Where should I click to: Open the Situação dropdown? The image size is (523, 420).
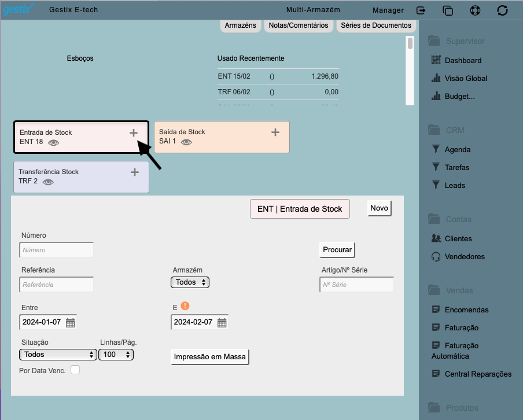tap(58, 355)
